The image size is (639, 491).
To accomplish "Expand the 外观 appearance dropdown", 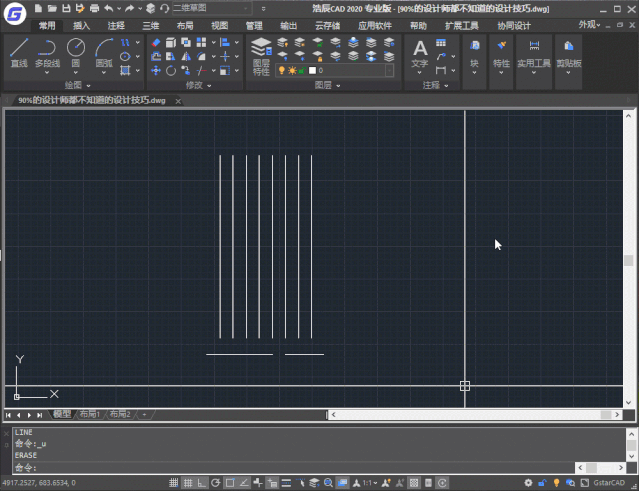I will point(590,25).
